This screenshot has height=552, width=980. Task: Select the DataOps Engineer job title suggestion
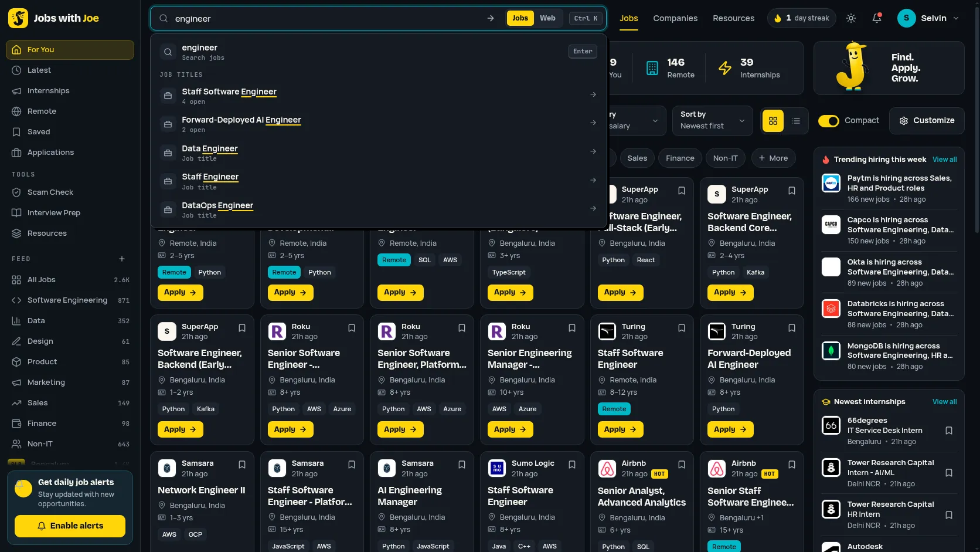pyautogui.click(x=378, y=209)
